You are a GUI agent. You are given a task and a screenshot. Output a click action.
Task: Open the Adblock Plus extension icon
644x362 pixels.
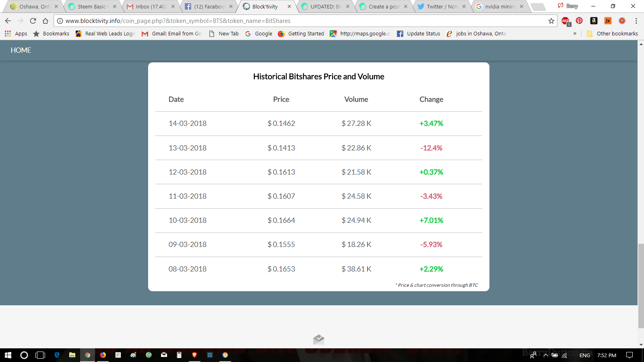[x=566, y=21]
